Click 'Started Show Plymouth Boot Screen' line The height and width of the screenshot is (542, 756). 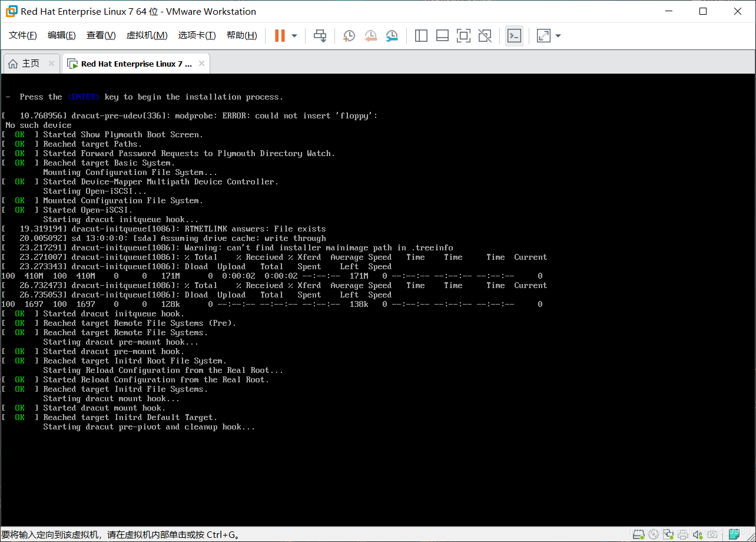pyautogui.click(x=123, y=134)
